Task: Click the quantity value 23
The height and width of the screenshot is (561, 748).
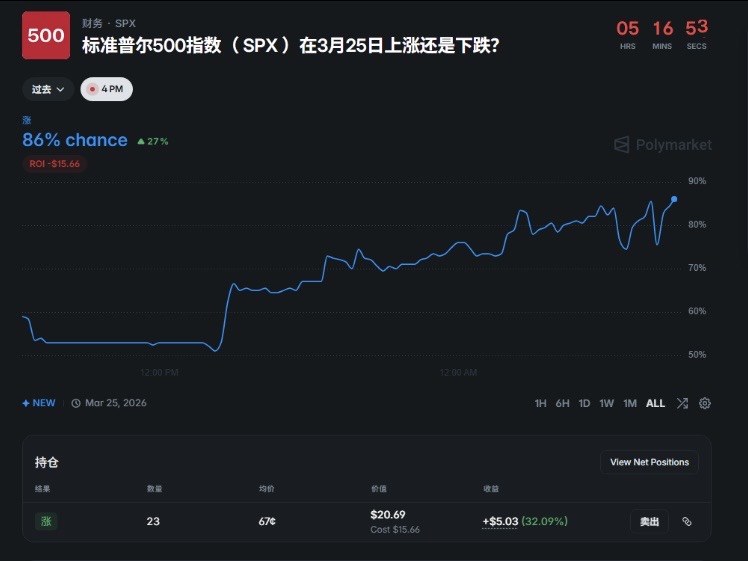Action: (x=153, y=521)
